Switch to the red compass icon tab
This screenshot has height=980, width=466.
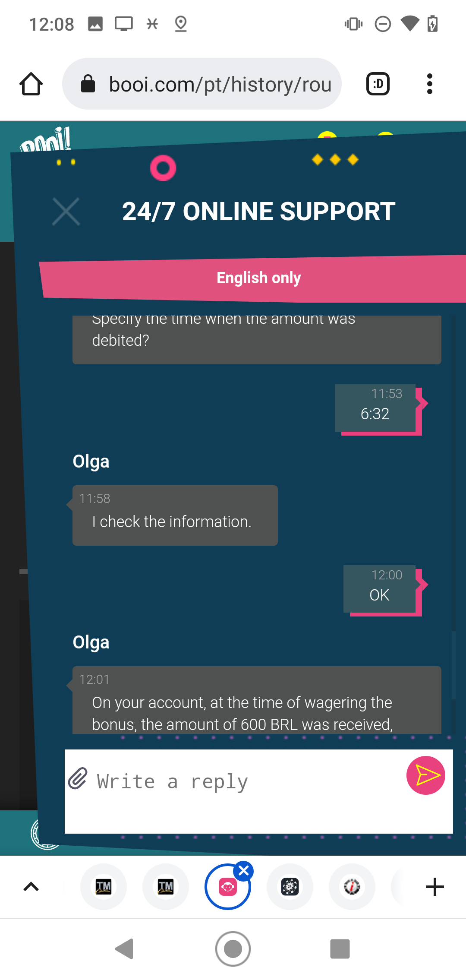coord(352,887)
